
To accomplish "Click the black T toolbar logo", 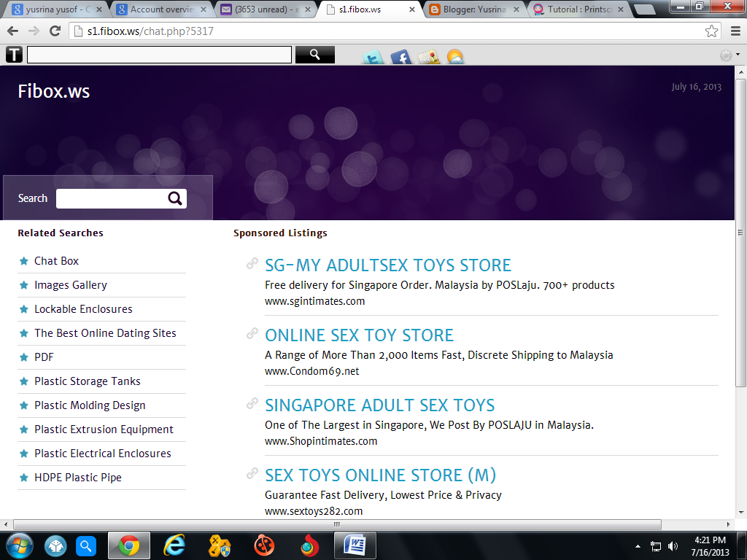I will [15, 55].
